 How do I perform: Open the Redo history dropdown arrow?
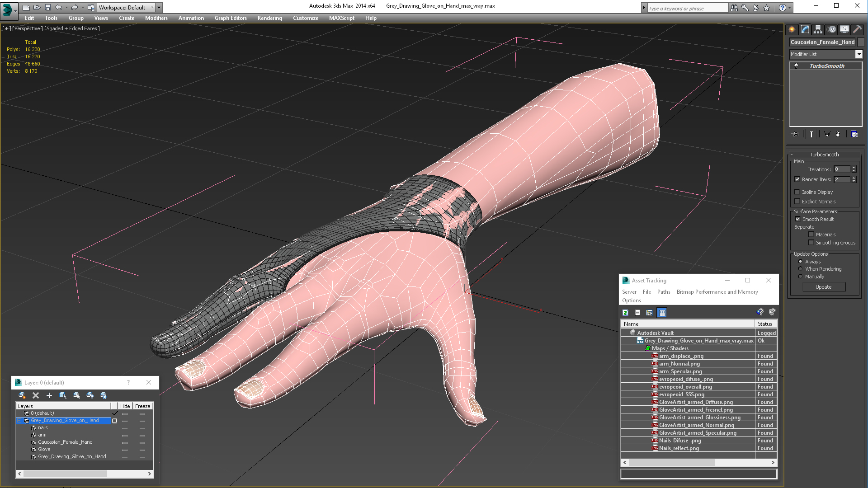(x=83, y=7)
